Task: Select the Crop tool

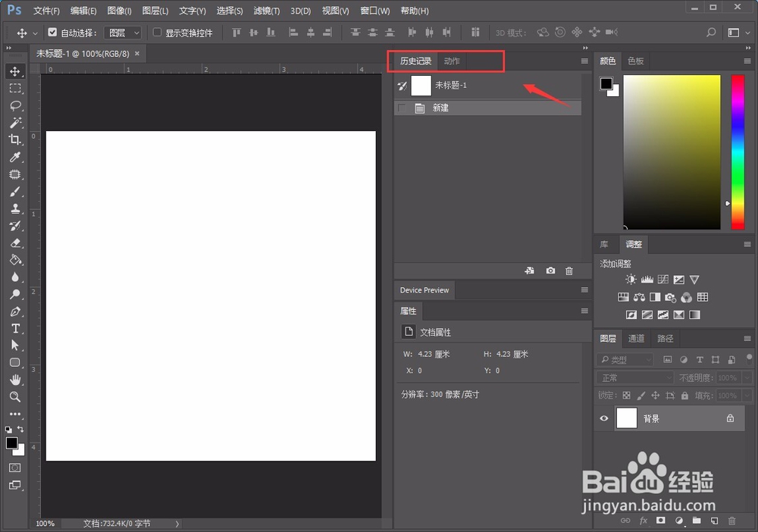Action: pos(15,139)
